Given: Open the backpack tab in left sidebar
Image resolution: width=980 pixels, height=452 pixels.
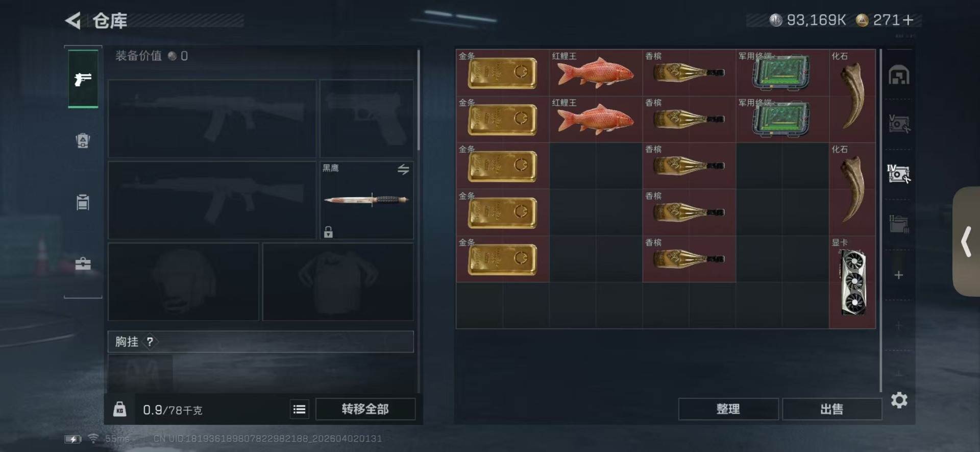Looking at the screenshot, I should click(83, 140).
